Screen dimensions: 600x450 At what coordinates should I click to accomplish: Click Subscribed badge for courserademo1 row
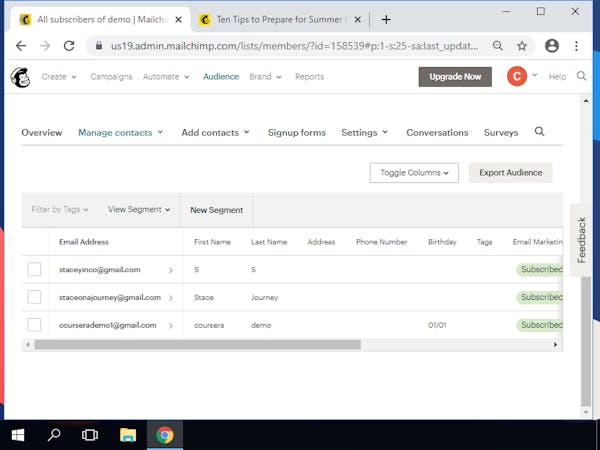(540, 325)
